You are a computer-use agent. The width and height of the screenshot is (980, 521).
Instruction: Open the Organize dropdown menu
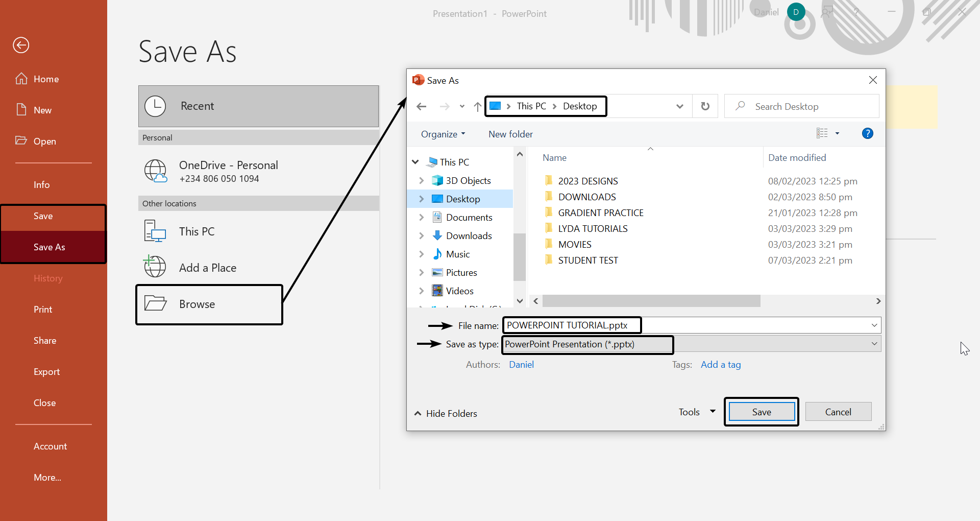pos(443,134)
